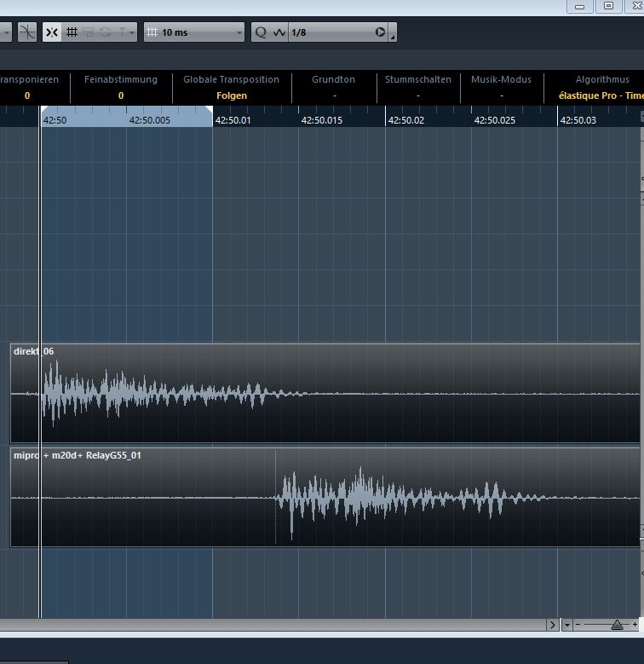Click the Quantize Q icon
644x664 pixels.
261,32
